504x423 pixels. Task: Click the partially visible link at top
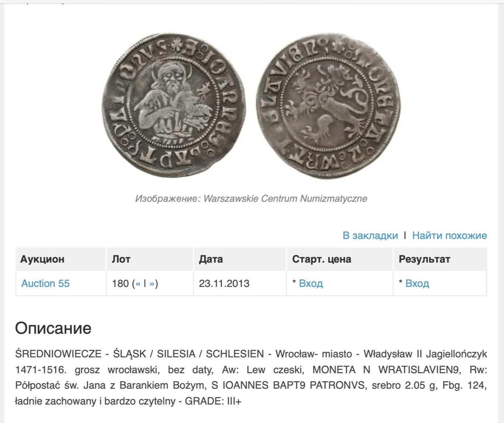[41, 2]
